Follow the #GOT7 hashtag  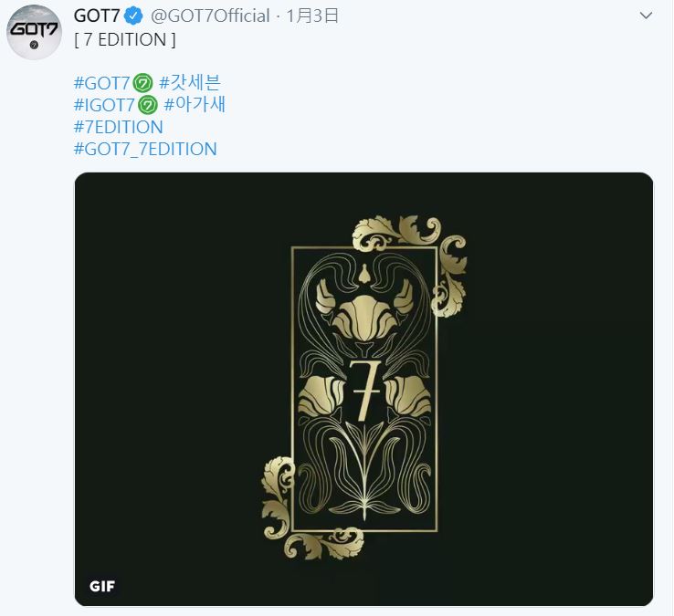click(x=102, y=83)
